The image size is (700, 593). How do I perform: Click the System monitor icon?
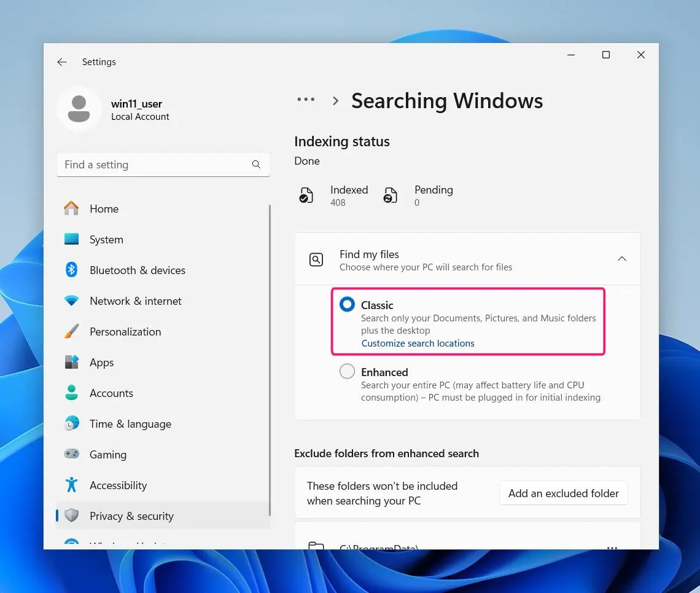coord(71,239)
